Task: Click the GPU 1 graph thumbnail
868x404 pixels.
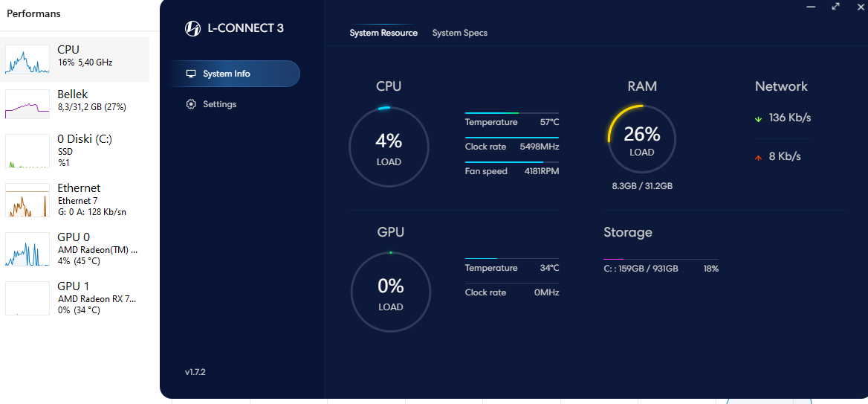Action: (27, 298)
